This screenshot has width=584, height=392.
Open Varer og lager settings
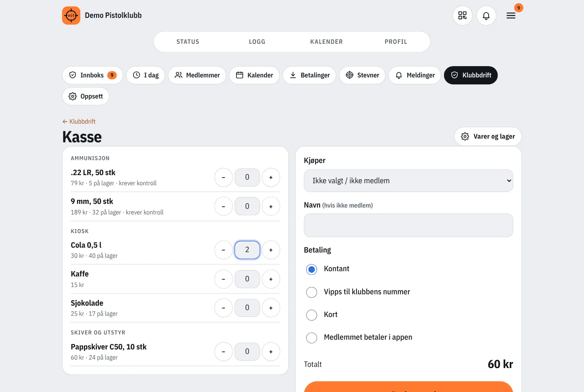point(488,136)
